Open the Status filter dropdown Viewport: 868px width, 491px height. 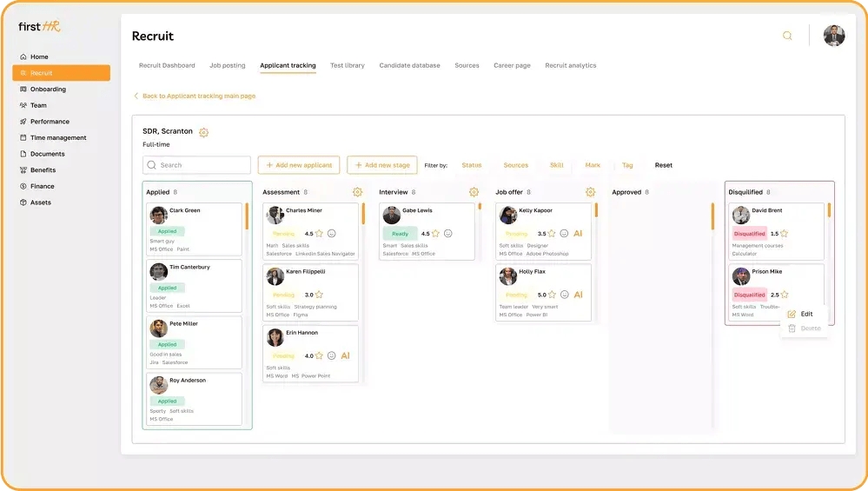pyautogui.click(x=472, y=165)
